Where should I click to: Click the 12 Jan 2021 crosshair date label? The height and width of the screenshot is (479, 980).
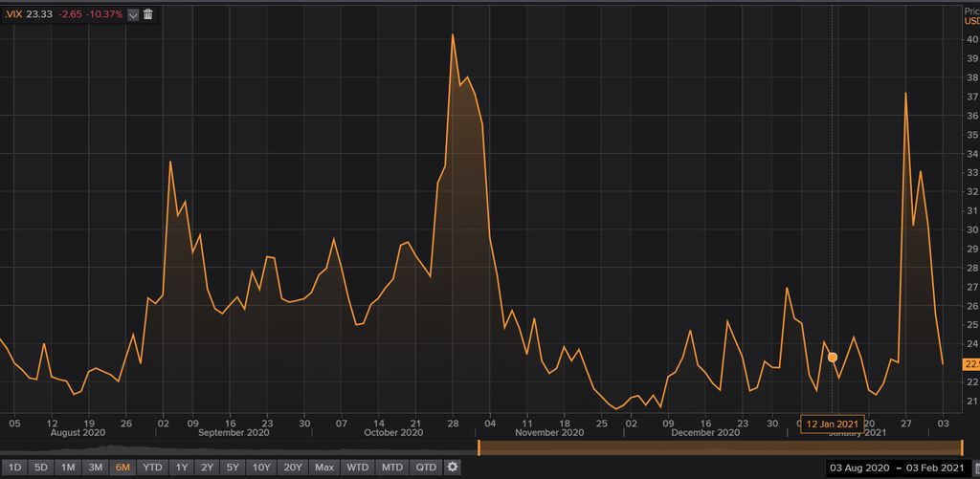(x=833, y=424)
